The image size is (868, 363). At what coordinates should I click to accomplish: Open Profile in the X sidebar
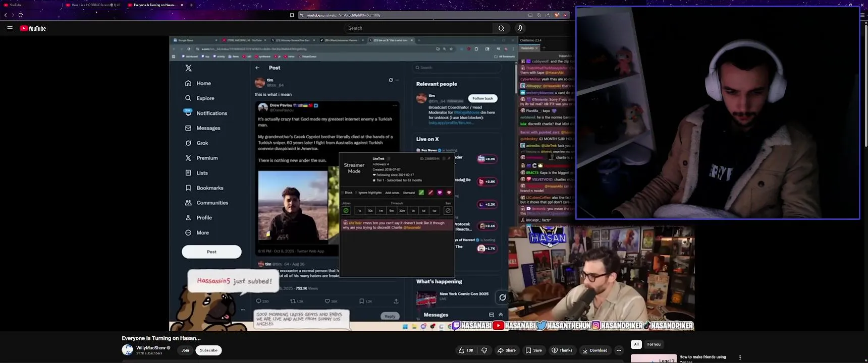coord(199,218)
